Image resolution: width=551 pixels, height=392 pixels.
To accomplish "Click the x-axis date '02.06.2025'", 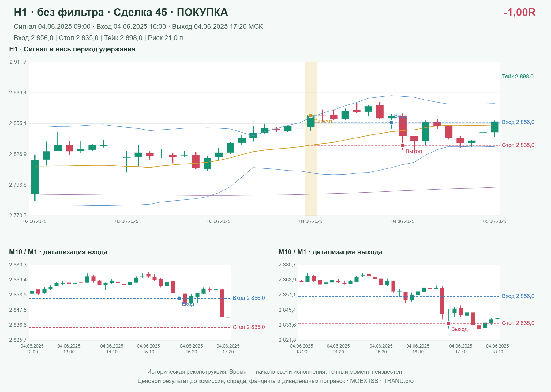I will tap(35, 221).
